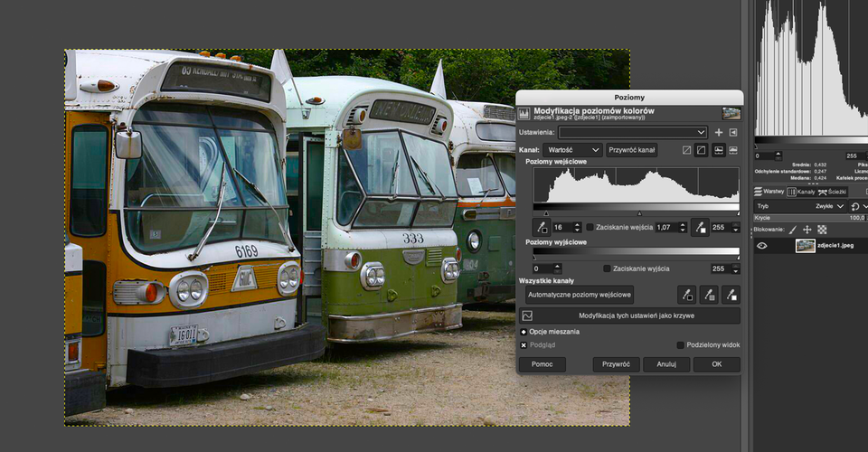Image resolution: width=868 pixels, height=452 pixels.
Task: Switch to Kanały tab
Action: tap(801, 192)
